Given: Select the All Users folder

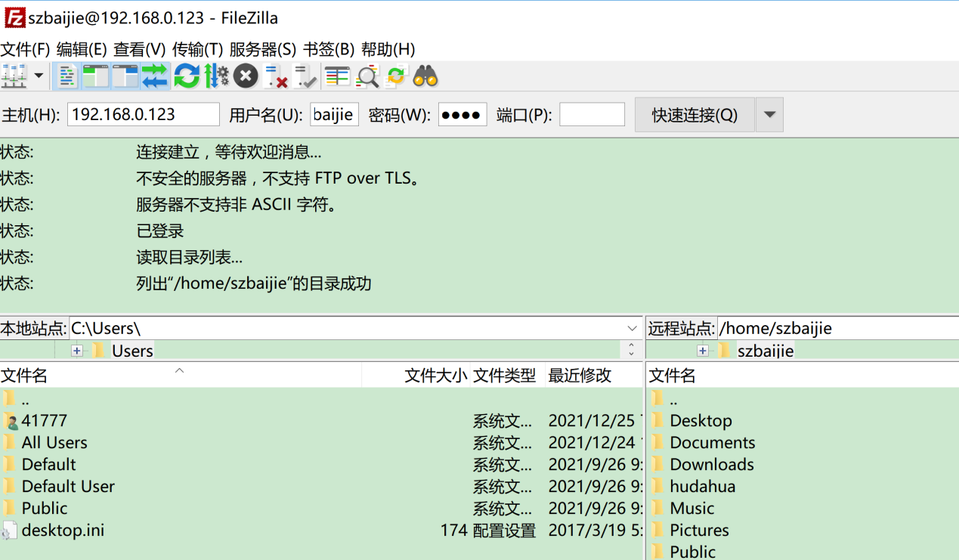Looking at the screenshot, I should (x=54, y=443).
